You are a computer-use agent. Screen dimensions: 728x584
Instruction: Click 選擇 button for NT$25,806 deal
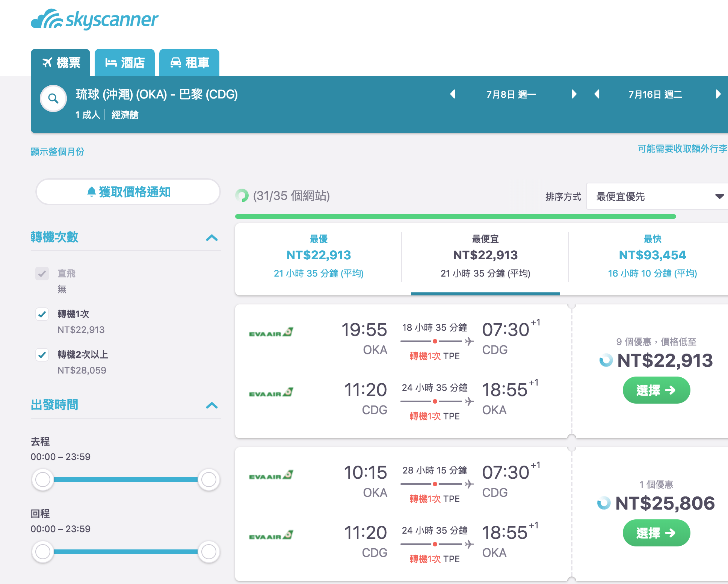coord(656,533)
